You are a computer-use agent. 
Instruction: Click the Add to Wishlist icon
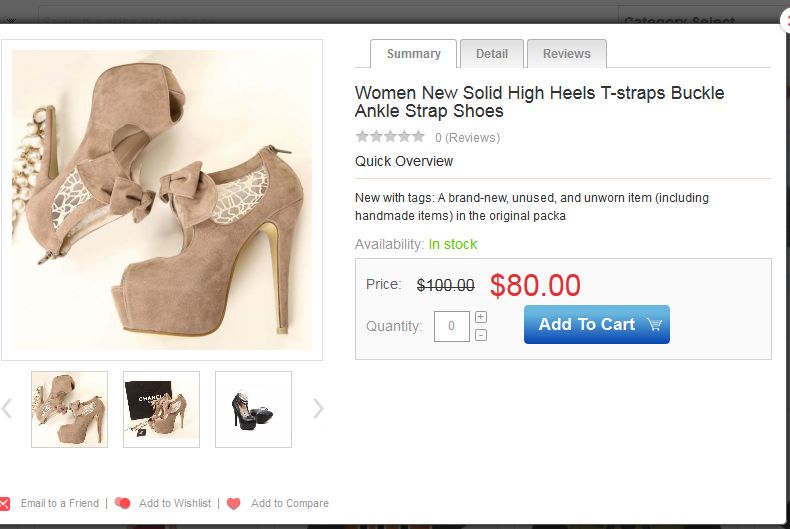tap(122, 503)
